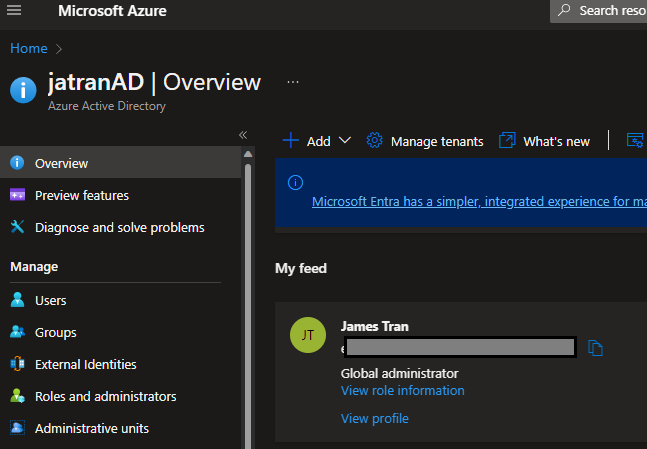Open Diagnose and solve problems

pos(120,227)
